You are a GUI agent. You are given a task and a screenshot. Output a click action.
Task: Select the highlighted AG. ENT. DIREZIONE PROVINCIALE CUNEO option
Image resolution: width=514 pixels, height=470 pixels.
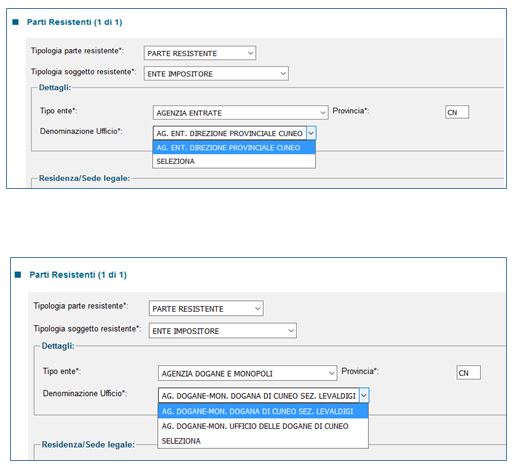click(x=234, y=148)
